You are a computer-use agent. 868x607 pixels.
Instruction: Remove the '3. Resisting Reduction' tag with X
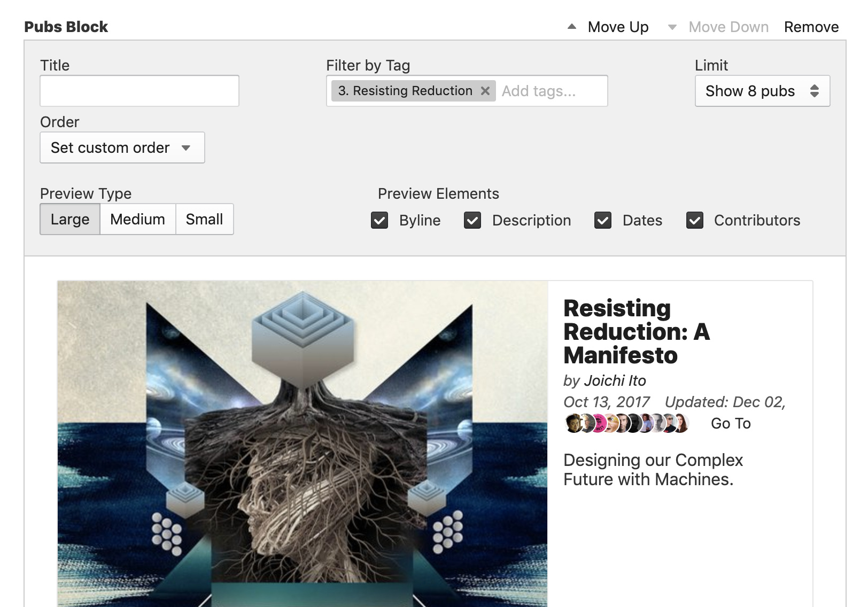485,91
